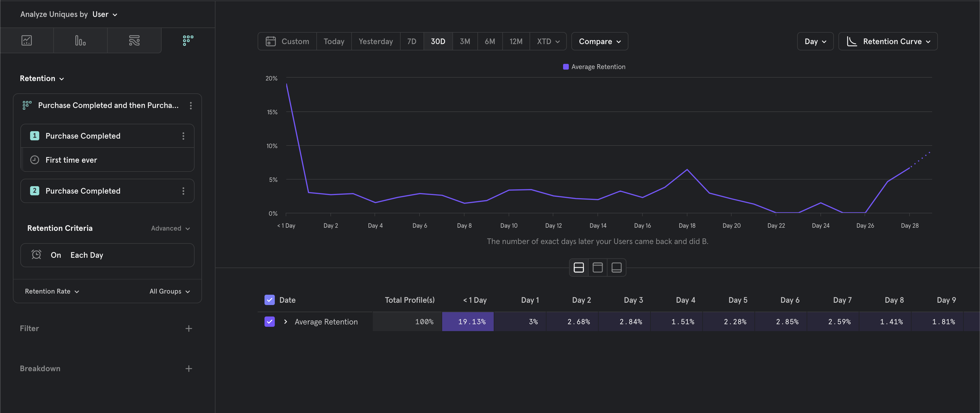Select the Funnels bar chart icon
Screen dimensions: 980x413
point(80,40)
